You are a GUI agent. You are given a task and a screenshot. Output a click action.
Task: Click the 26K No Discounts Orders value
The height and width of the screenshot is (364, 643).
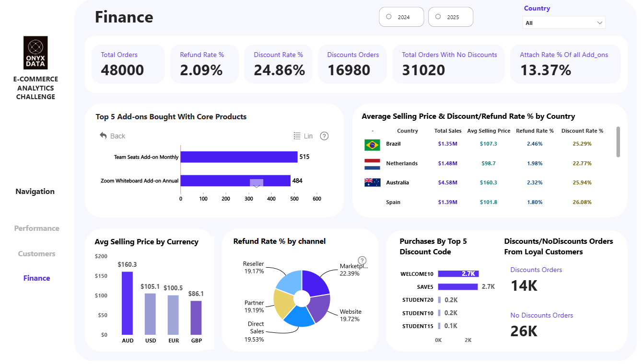point(524,331)
